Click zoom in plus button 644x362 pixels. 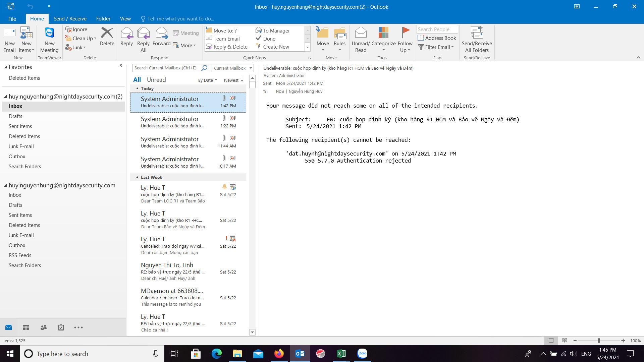(623, 341)
